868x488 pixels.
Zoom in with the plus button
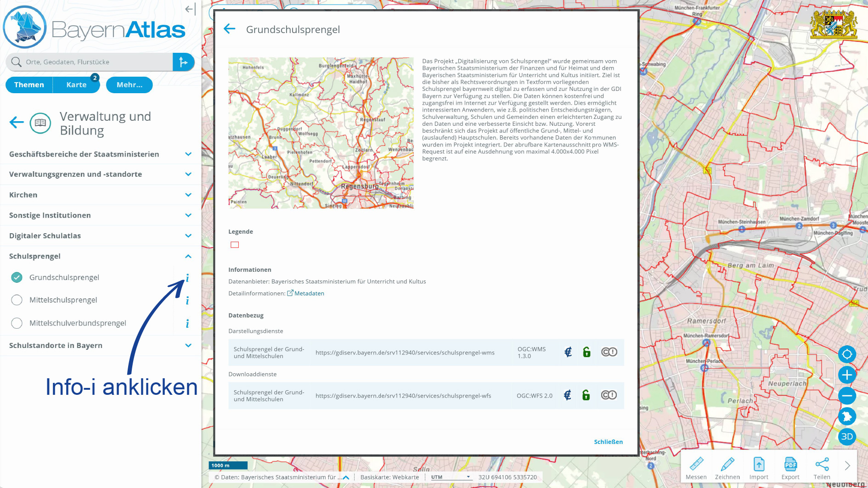(847, 375)
